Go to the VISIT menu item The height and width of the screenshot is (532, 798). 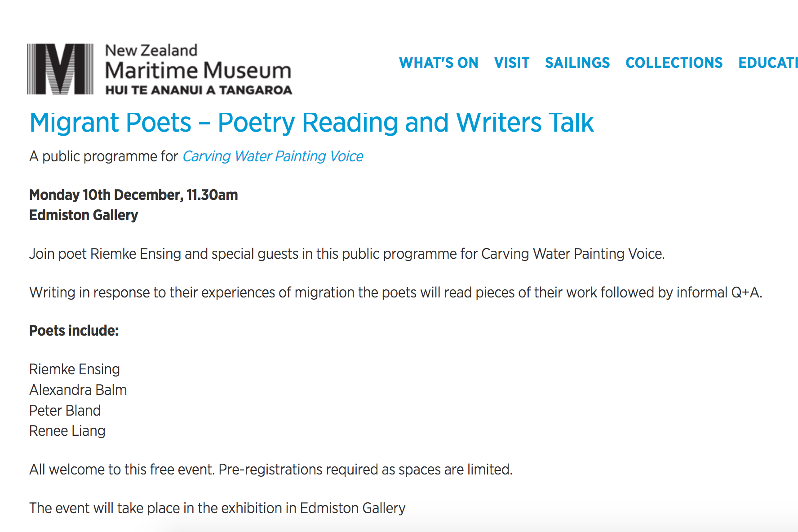click(512, 63)
